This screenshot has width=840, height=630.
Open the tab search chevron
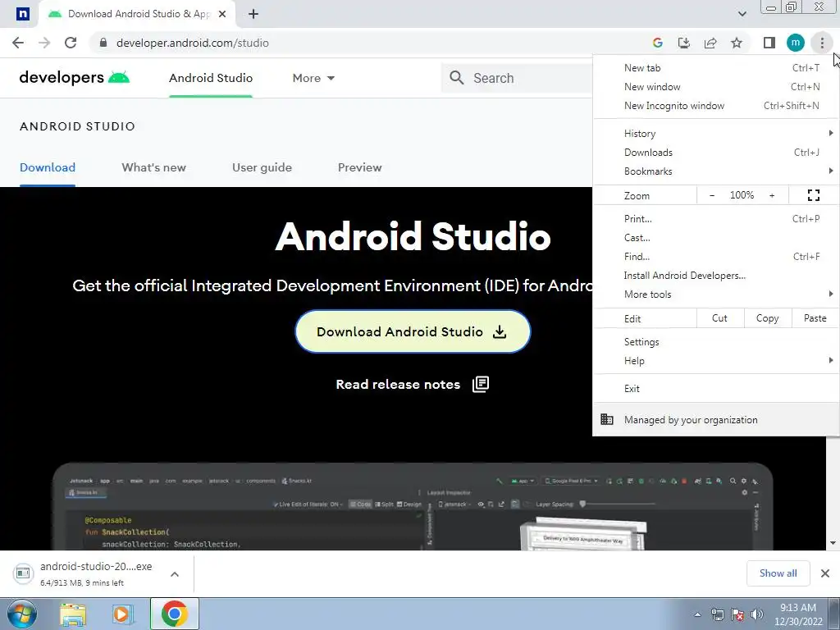click(742, 14)
